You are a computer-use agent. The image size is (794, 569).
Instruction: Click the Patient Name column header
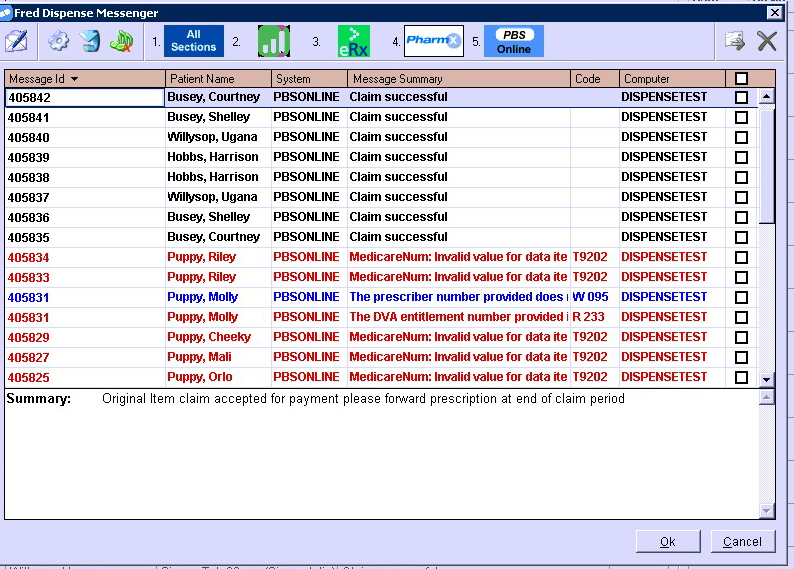(218, 78)
